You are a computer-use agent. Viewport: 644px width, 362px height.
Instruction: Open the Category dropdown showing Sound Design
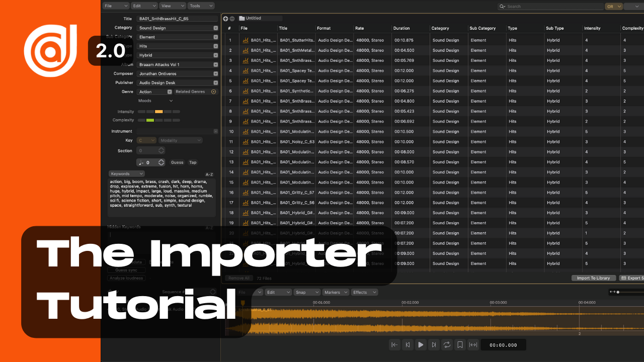[x=178, y=28]
